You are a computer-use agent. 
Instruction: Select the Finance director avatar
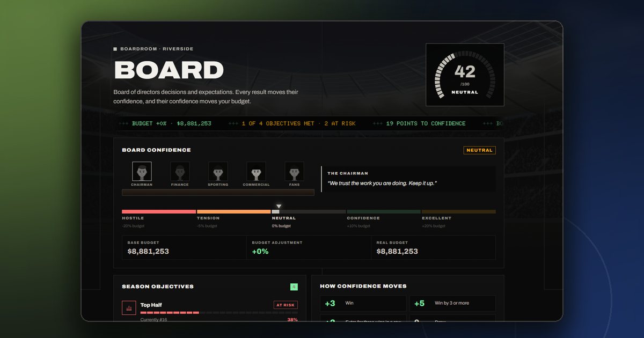[180, 172]
